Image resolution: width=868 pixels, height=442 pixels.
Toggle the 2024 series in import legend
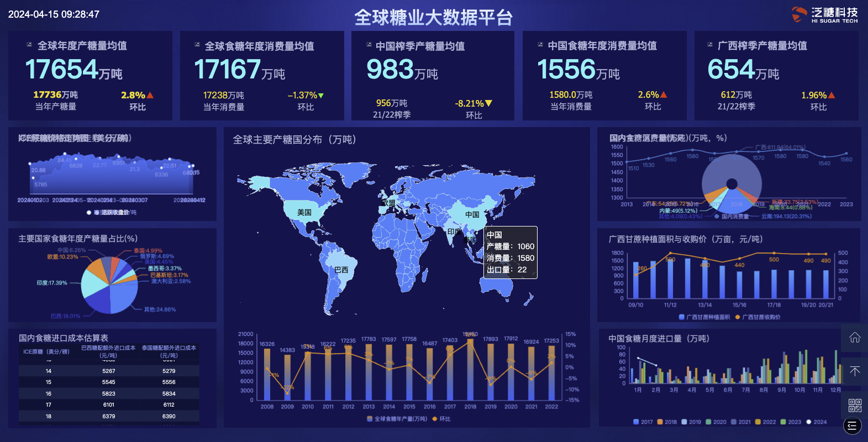coord(816,422)
